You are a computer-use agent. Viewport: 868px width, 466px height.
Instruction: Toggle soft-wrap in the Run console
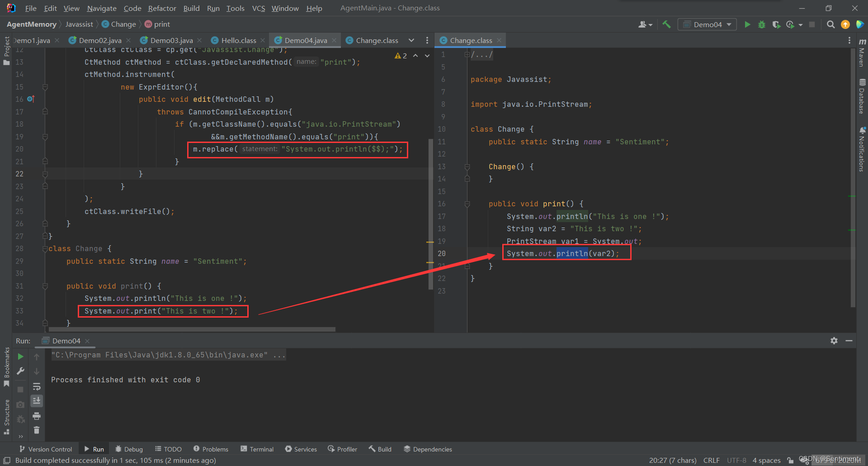click(x=37, y=386)
